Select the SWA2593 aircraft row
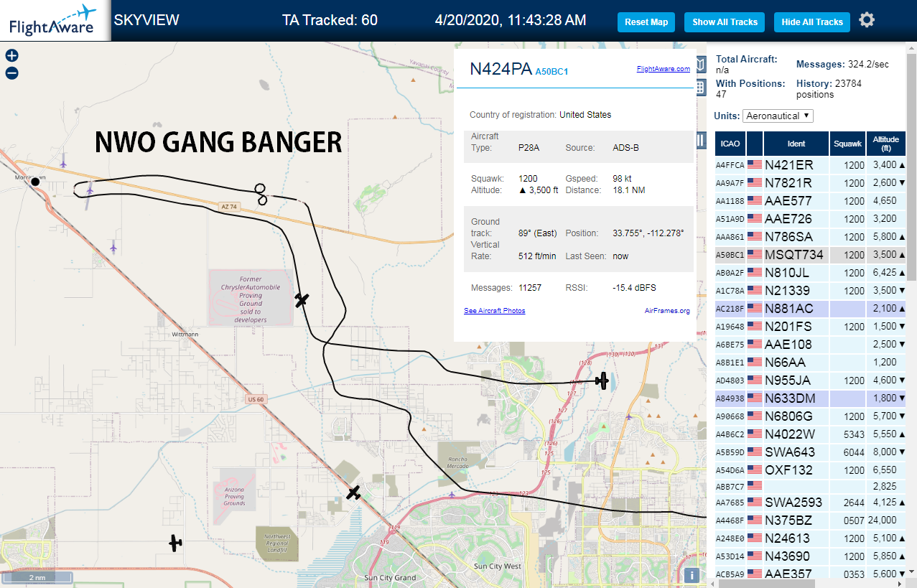917x588 pixels. 810,502
